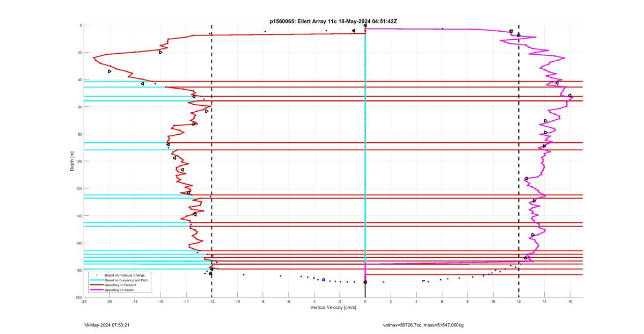Click the '8' velocity axis tick label

(467, 301)
